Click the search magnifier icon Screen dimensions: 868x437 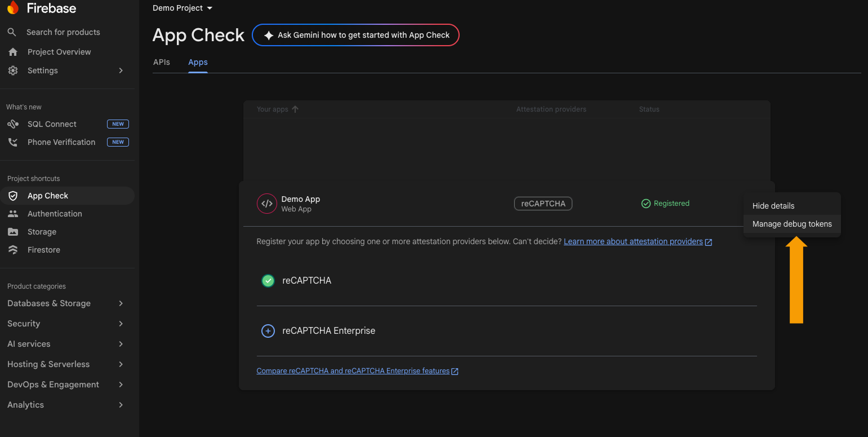pos(12,32)
